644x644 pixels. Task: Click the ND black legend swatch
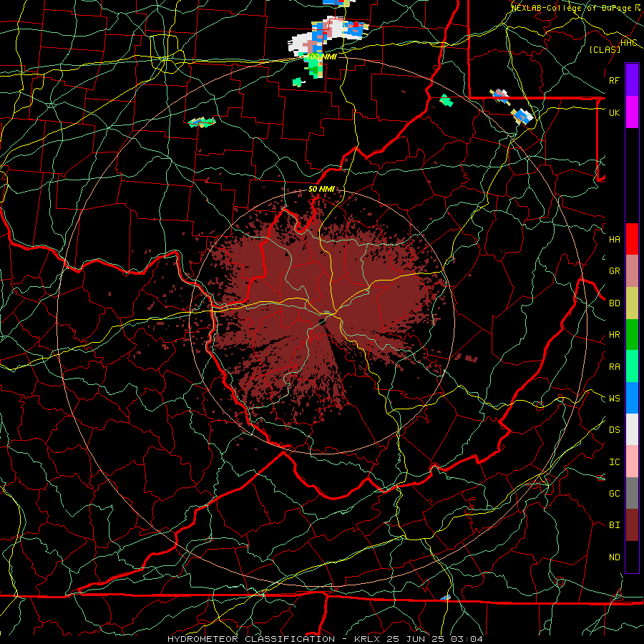632,557
